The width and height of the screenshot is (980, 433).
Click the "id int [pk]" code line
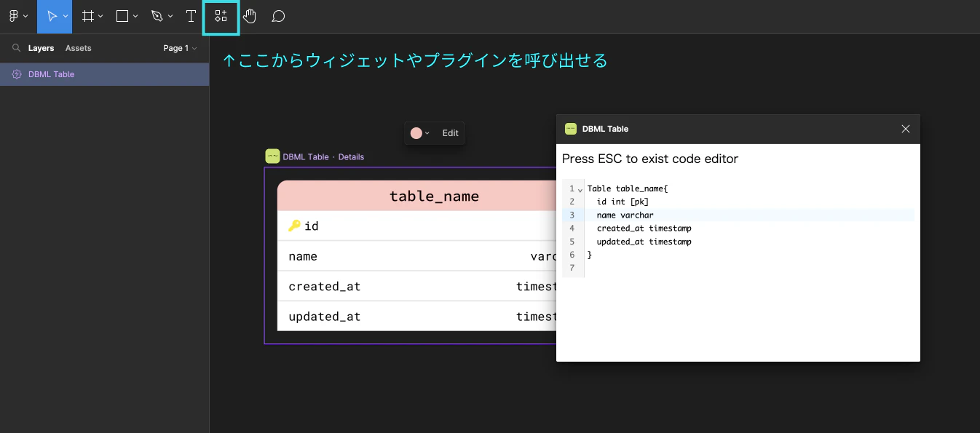pyautogui.click(x=623, y=202)
